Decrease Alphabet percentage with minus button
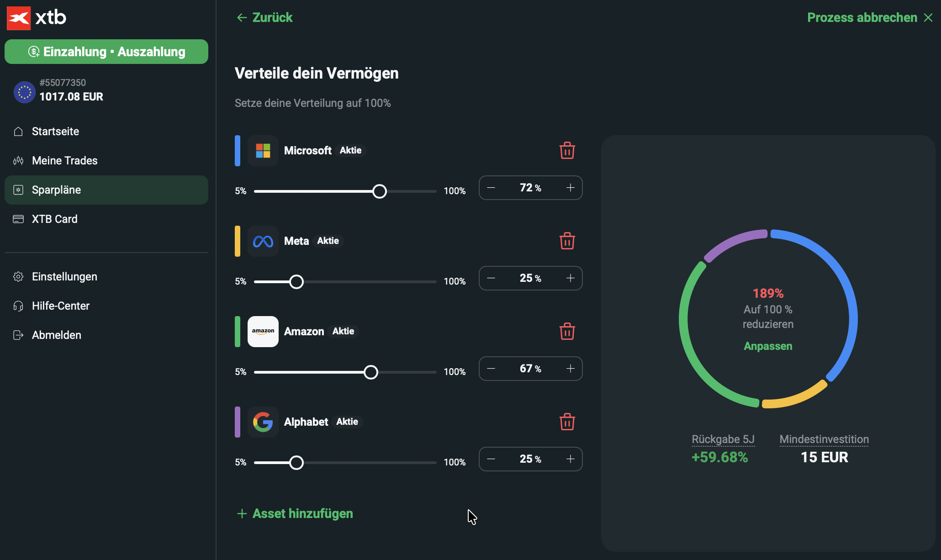941x560 pixels. (x=491, y=459)
